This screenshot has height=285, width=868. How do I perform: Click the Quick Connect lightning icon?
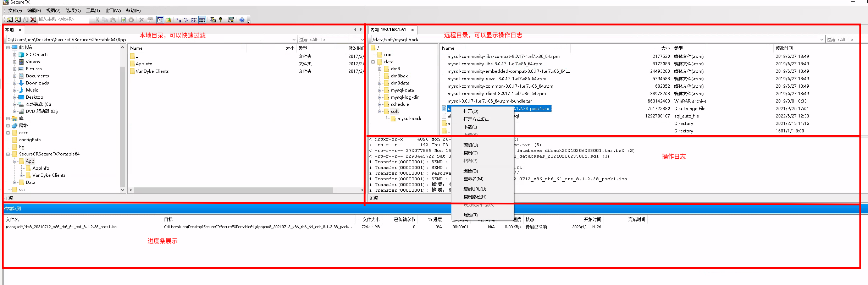coord(17,20)
